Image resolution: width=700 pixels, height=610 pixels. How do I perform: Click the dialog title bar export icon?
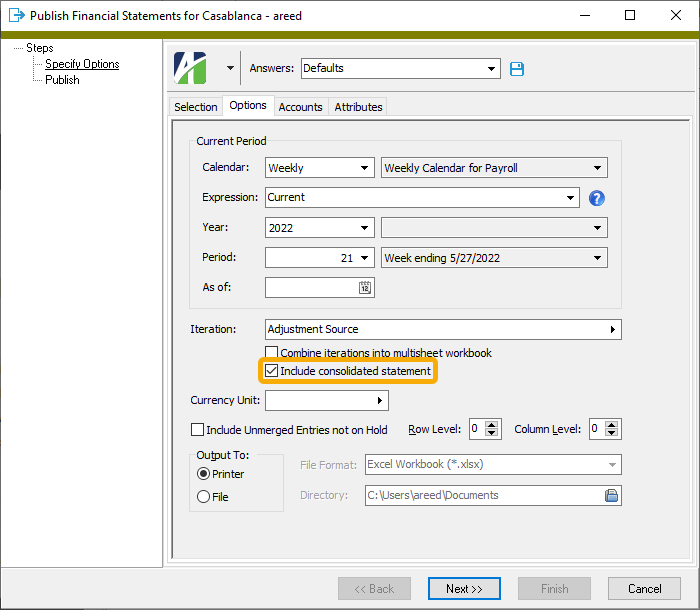17,15
